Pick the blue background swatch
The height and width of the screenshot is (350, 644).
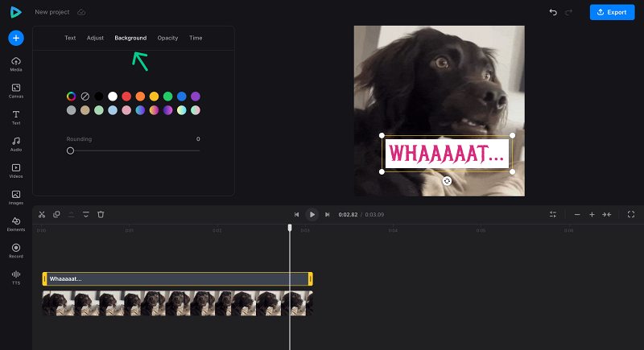(x=182, y=97)
